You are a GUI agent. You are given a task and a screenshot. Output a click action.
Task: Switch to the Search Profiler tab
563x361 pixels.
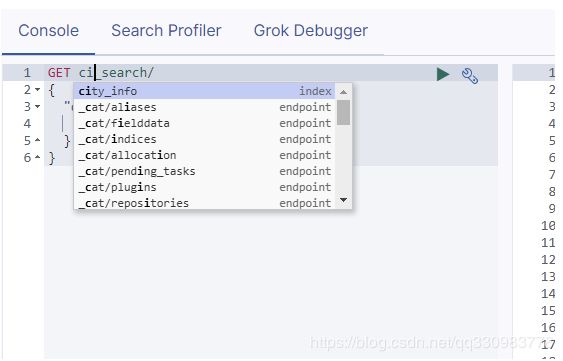[x=166, y=31]
